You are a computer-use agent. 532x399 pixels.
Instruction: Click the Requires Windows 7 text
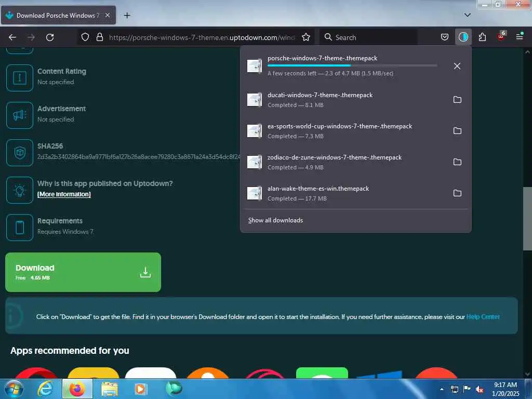(x=65, y=231)
